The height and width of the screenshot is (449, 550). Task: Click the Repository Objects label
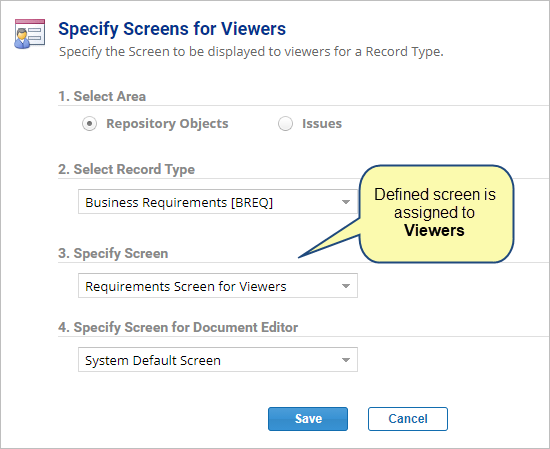click(167, 123)
